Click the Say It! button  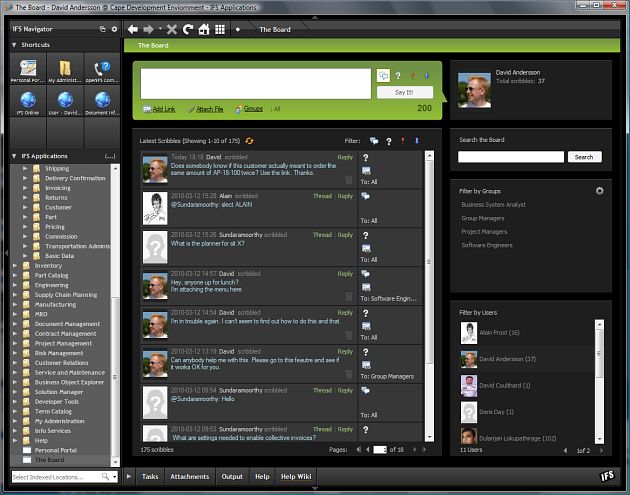point(405,92)
